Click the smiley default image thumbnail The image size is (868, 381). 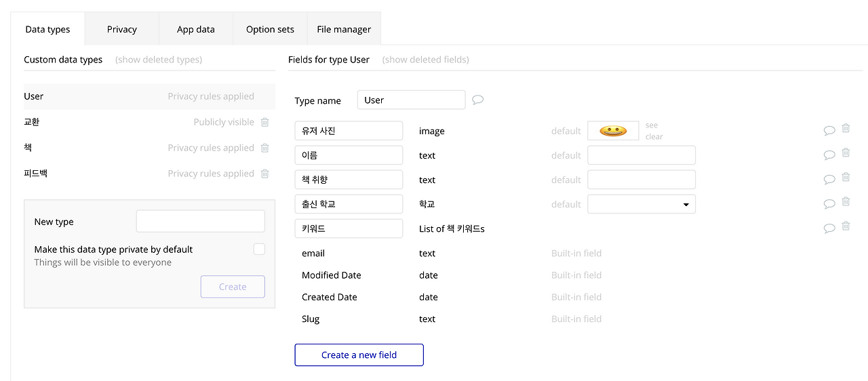coord(613,131)
